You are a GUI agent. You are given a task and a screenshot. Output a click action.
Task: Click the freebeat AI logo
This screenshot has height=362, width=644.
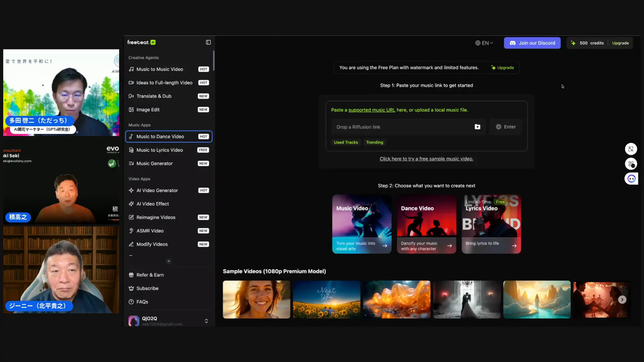coord(141,42)
